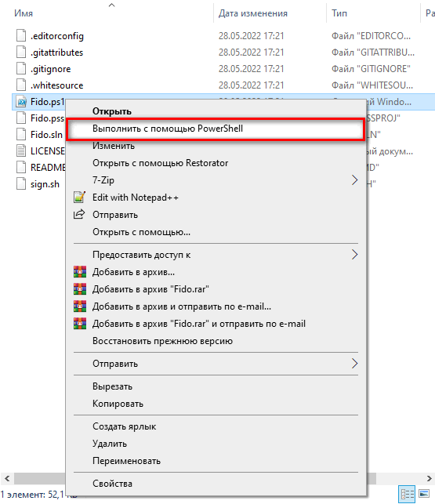Click WinRAR icon next to Добавить в архив...

(x=80, y=272)
